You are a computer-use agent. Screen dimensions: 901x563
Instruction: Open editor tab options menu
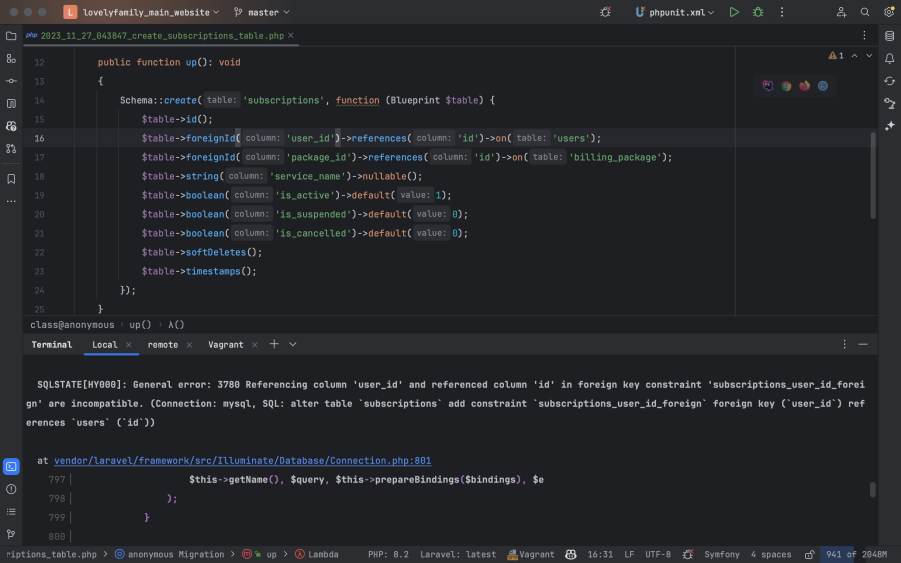point(864,36)
